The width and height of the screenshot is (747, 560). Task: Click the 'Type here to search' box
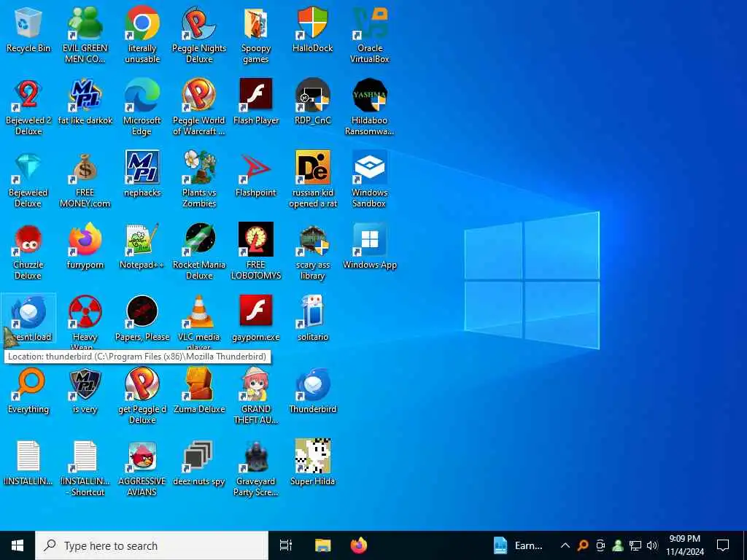(x=152, y=545)
